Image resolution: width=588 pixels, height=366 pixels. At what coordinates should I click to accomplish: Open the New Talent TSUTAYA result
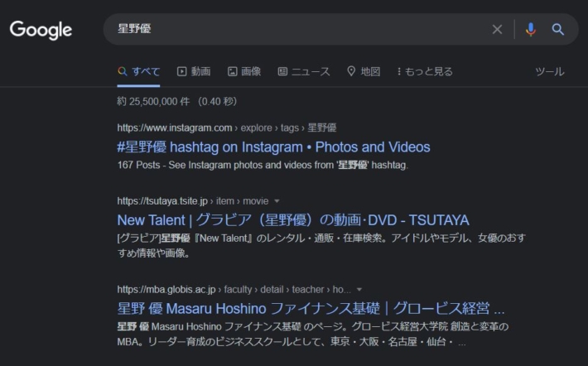[x=293, y=220]
